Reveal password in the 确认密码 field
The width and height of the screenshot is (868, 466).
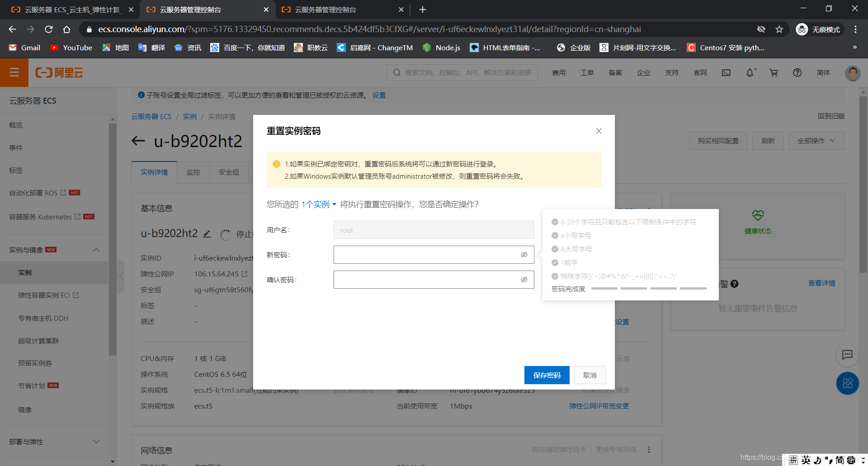click(524, 280)
